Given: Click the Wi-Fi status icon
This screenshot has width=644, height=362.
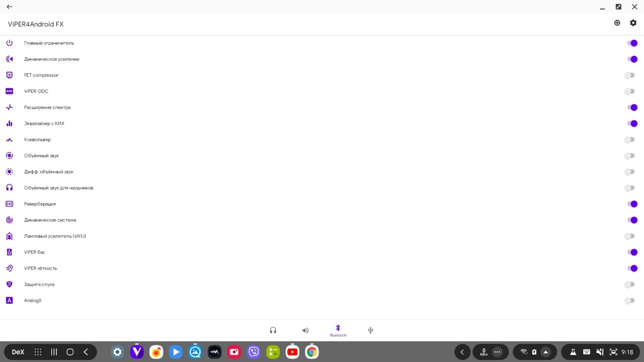Looking at the screenshot, I should [524, 352].
